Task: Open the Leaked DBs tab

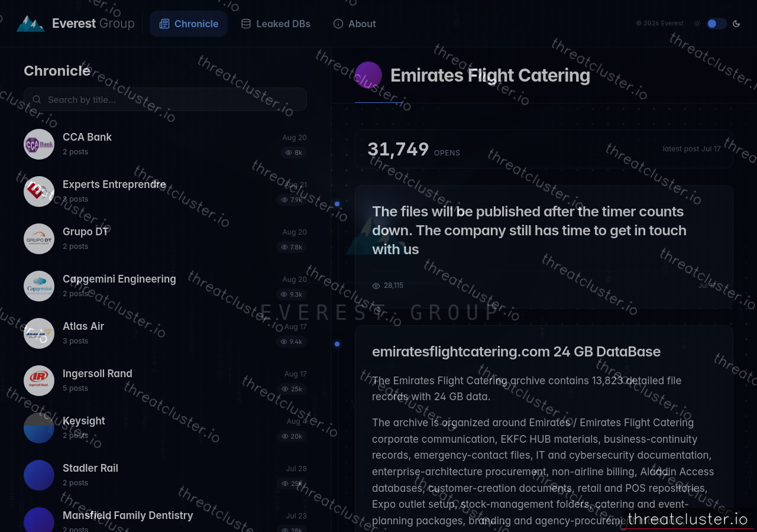Action: tap(276, 24)
